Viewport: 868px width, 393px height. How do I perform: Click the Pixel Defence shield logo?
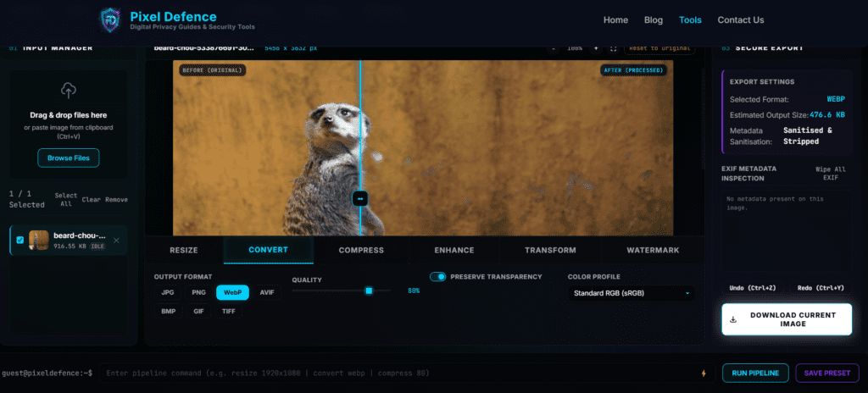coord(110,20)
